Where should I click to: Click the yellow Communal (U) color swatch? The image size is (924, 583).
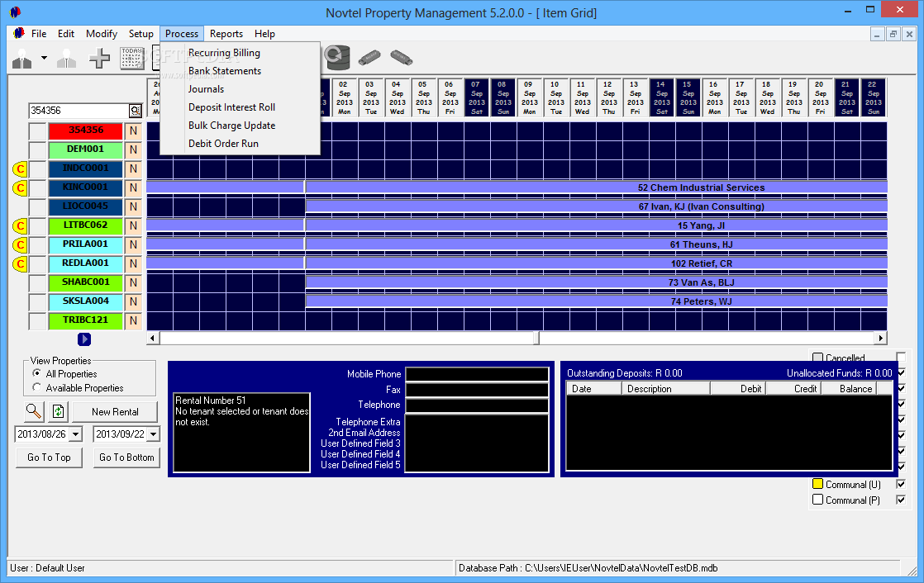[817, 483]
